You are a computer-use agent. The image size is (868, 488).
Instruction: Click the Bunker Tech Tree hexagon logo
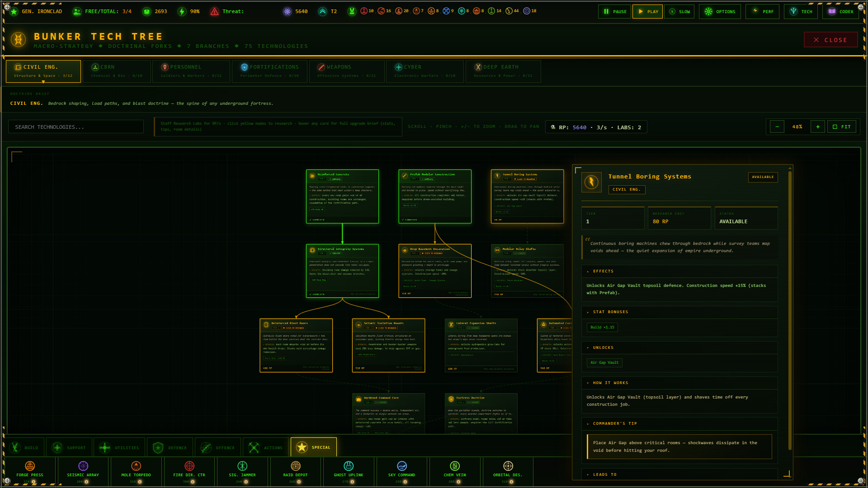click(x=19, y=40)
